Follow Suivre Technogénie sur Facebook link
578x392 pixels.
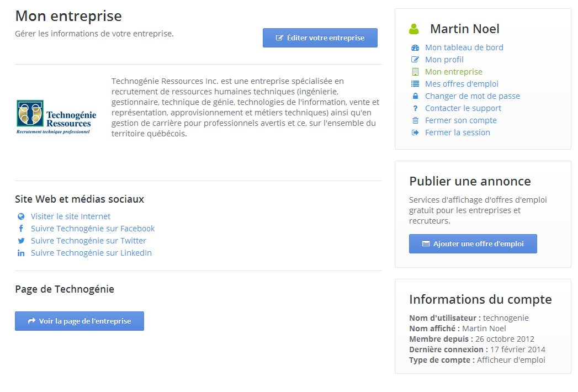coord(93,229)
